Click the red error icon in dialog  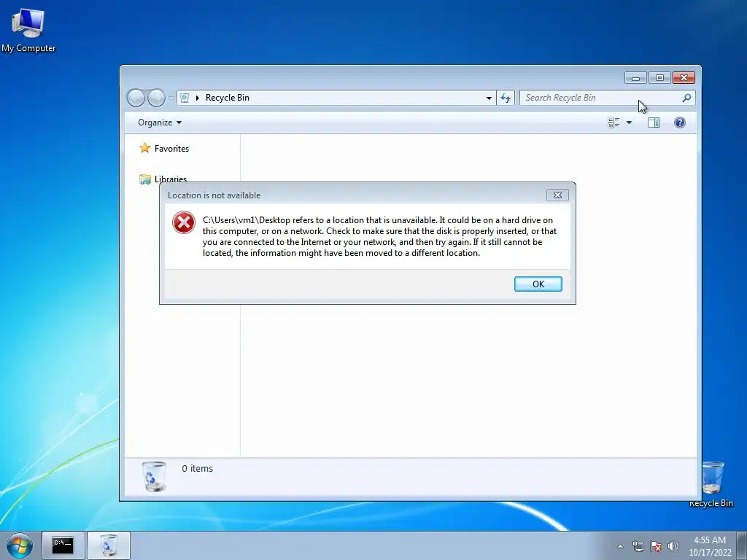tap(184, 222)
